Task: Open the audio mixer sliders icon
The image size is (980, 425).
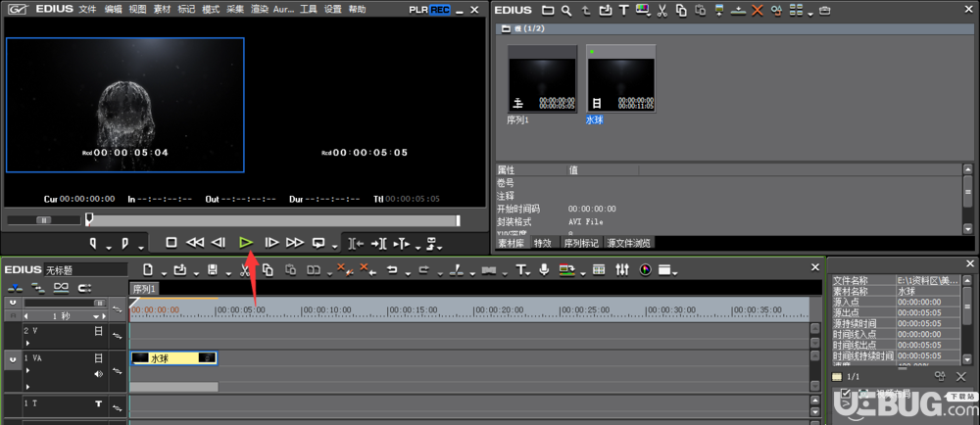Action: pos(622,269)
